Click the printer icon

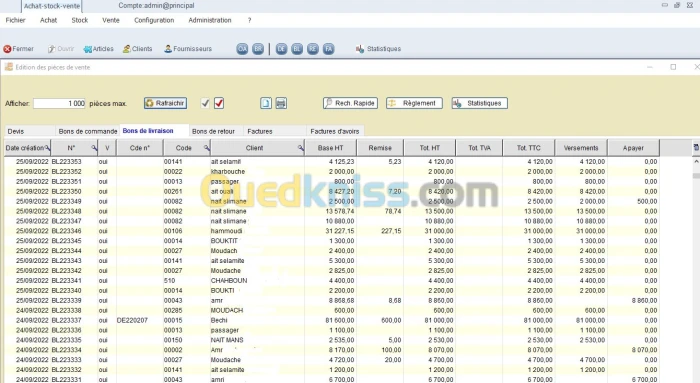pyautogui.click(x=281, y=104)
